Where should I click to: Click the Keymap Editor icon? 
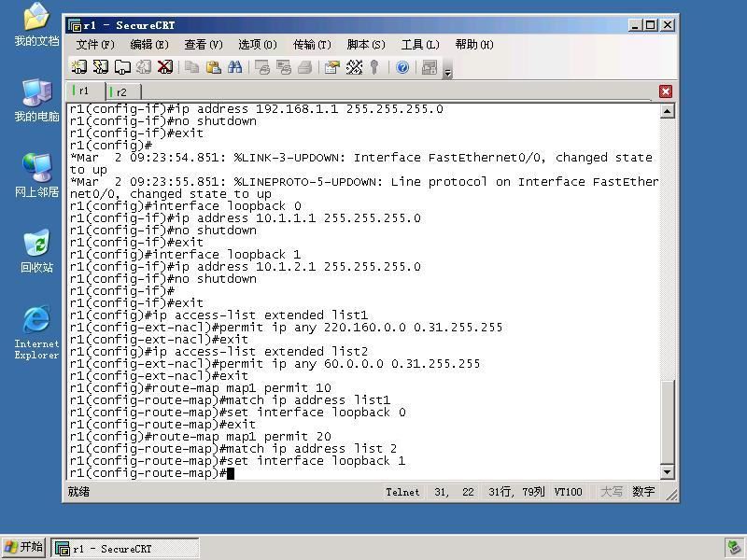354,67
